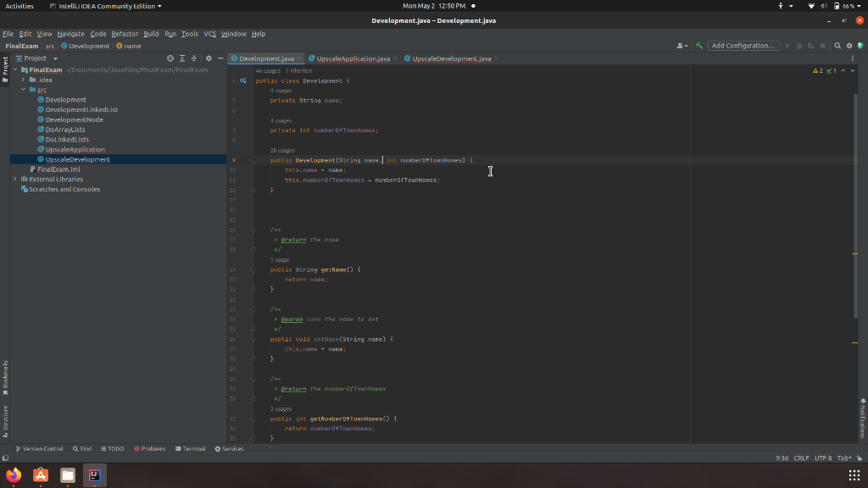Click the Search Everywhere magnifier icon
The width and height of the screenshot is (868, 488).
837,46
